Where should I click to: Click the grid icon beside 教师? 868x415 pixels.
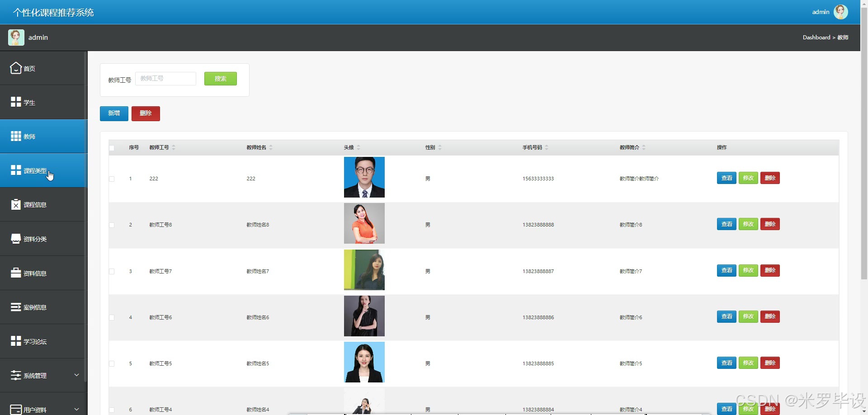click(x=16, y=136)
